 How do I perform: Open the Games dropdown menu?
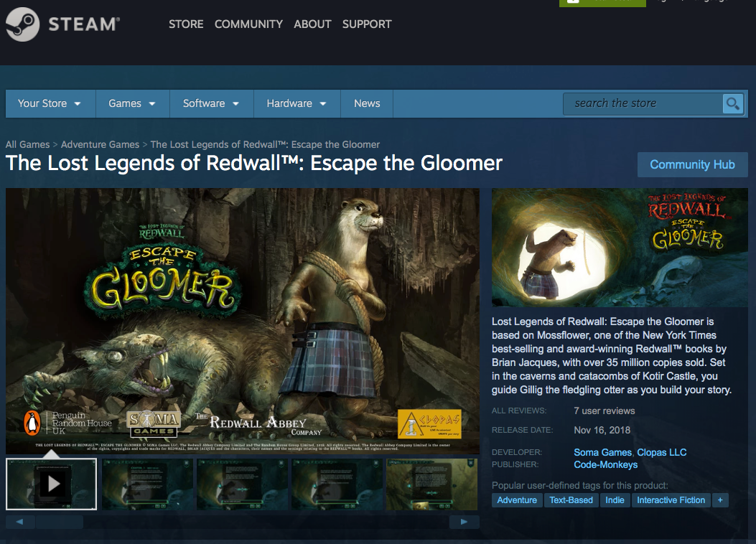pyautogui.click(x=132, y=103)
